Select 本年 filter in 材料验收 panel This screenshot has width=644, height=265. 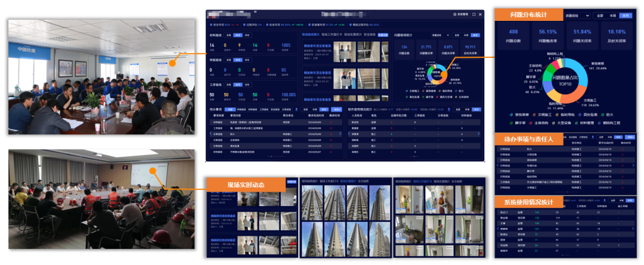pyautogui.click(x=246, y=35)
